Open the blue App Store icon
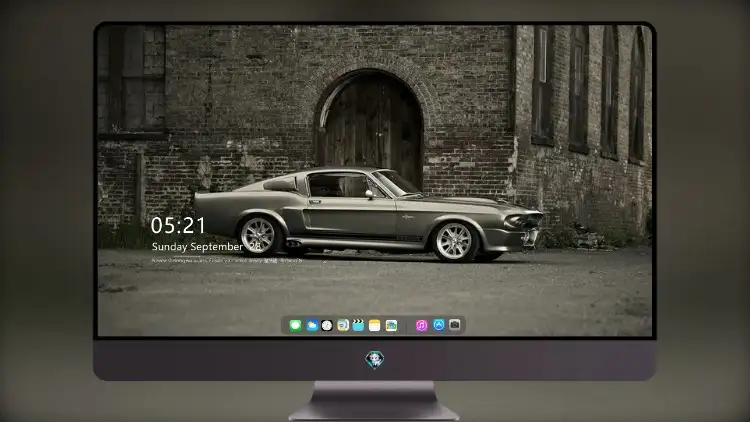This screenshot has width=750, height=422. (x=439, y=325)
